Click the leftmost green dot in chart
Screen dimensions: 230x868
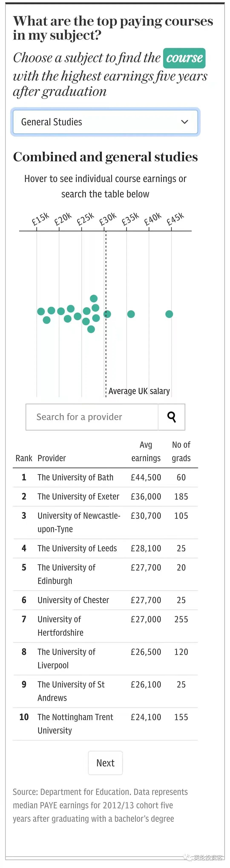[x=41, y=311]
